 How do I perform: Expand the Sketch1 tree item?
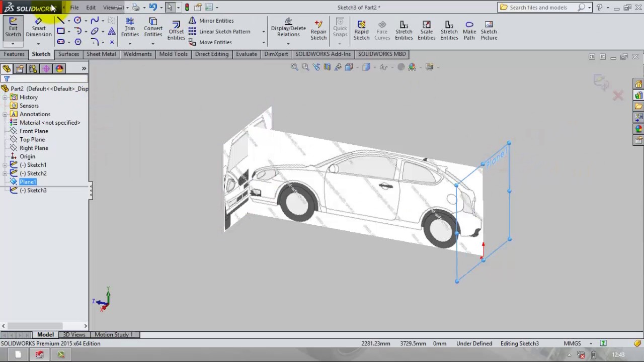tap(5, 165)
